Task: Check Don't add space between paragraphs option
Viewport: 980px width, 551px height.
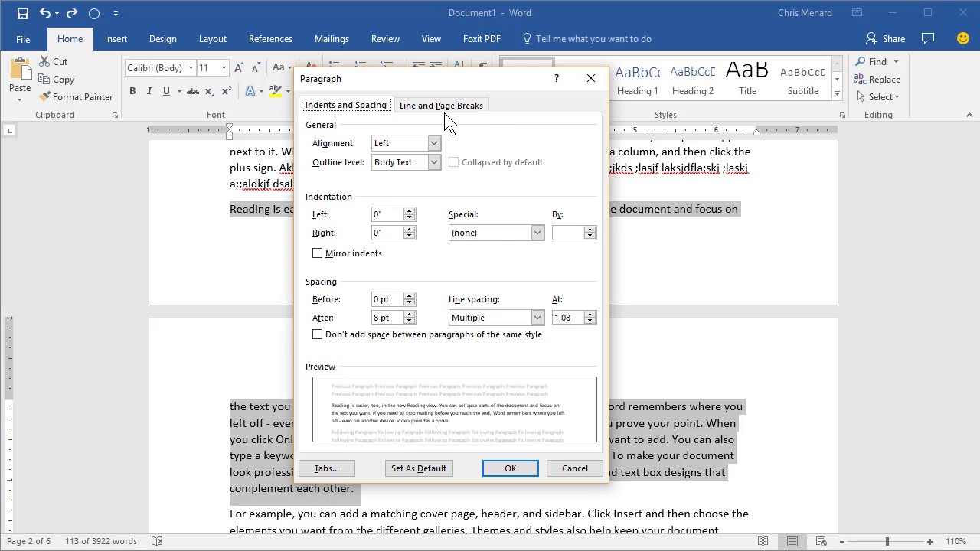Action: [318, 334]
